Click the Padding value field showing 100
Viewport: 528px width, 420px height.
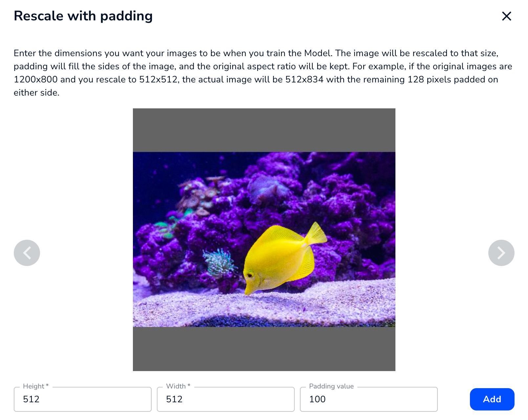click(x=369, y=399)
